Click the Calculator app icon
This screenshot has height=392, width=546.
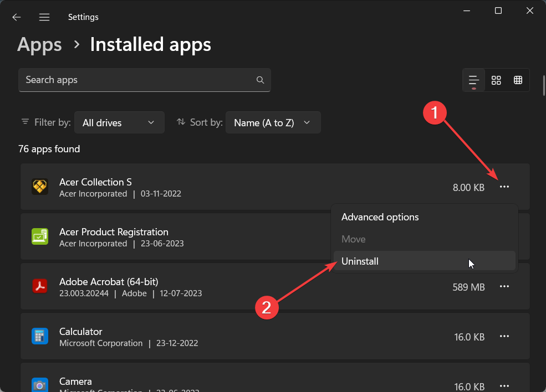(40, 336)
